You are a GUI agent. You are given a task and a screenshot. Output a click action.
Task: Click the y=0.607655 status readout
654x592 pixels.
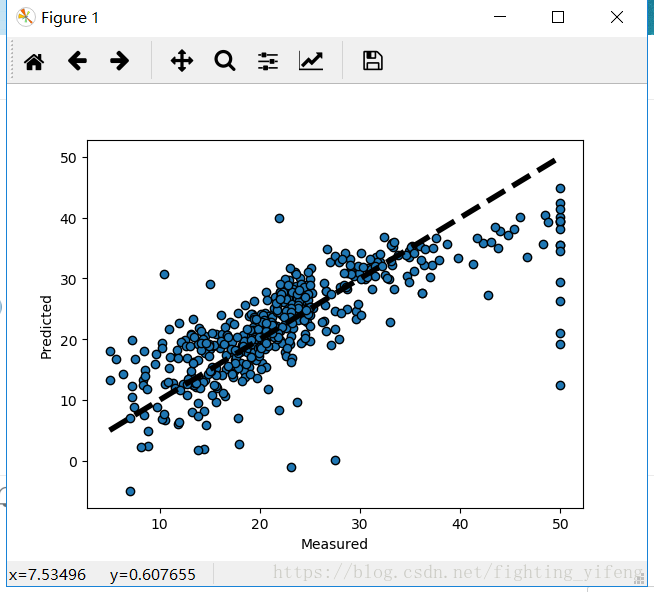[153, 575]
